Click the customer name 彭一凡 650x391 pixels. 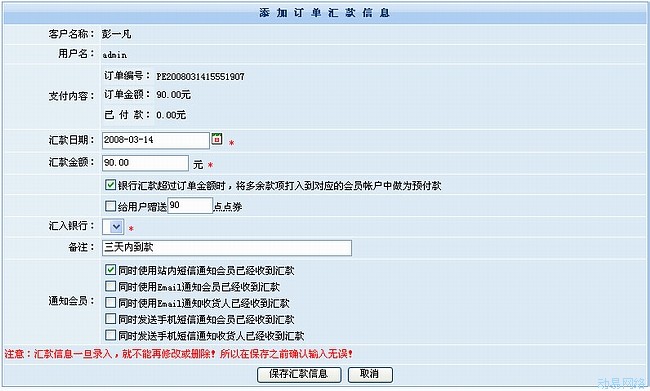[116, 34]
